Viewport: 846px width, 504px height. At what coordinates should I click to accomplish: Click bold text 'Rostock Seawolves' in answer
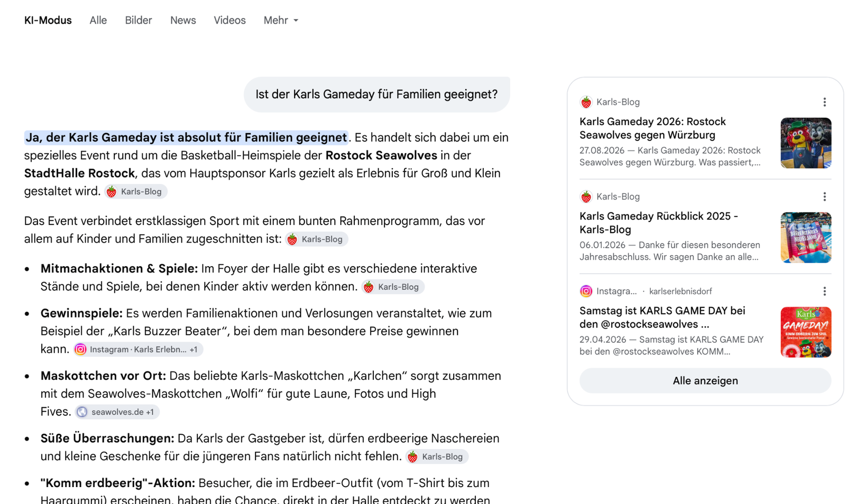coord(381,156)
